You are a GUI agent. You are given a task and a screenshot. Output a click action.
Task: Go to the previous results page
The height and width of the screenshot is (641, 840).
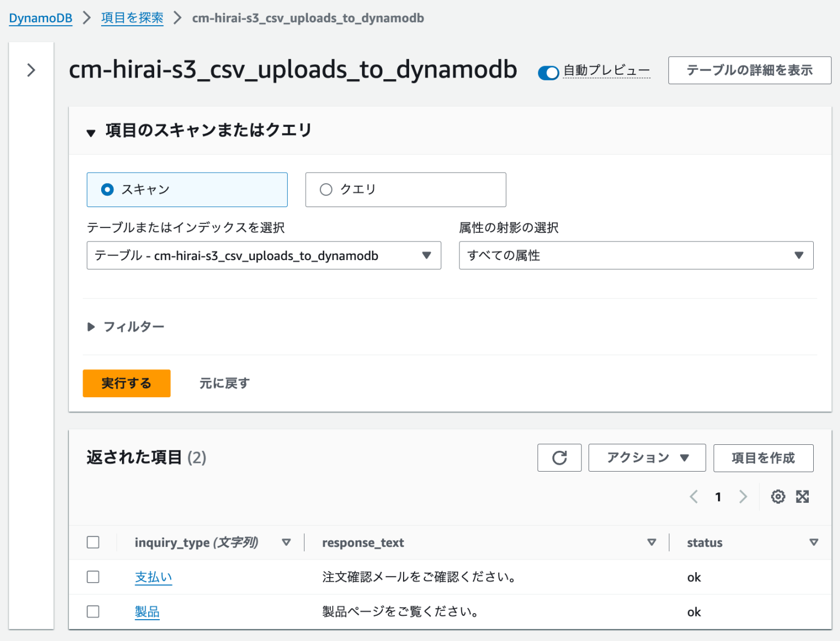click(x=693, y=497)
